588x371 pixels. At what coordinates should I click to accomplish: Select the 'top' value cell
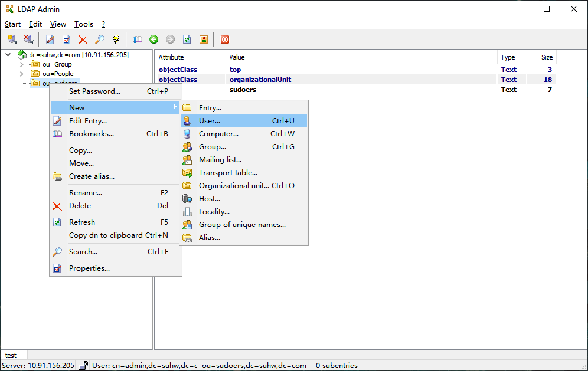pos(235,70)
